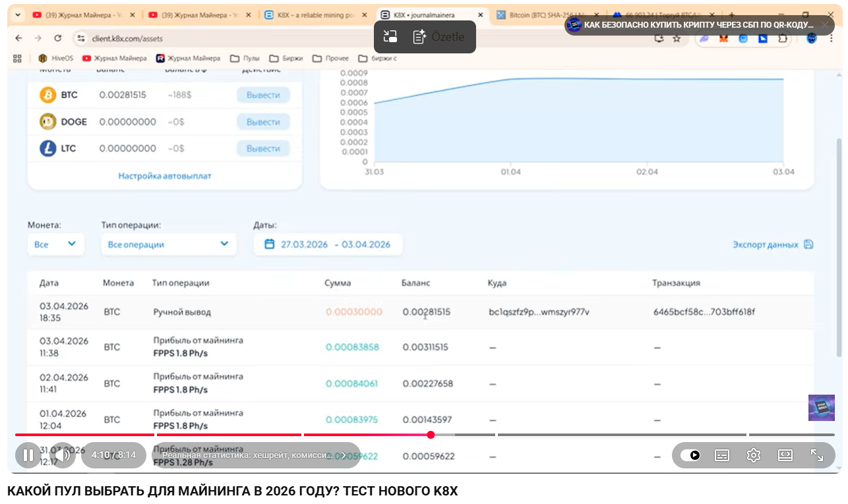Click the BTC coin icon
The height and width of the screenshot is (504, 848).
point(48,95)
